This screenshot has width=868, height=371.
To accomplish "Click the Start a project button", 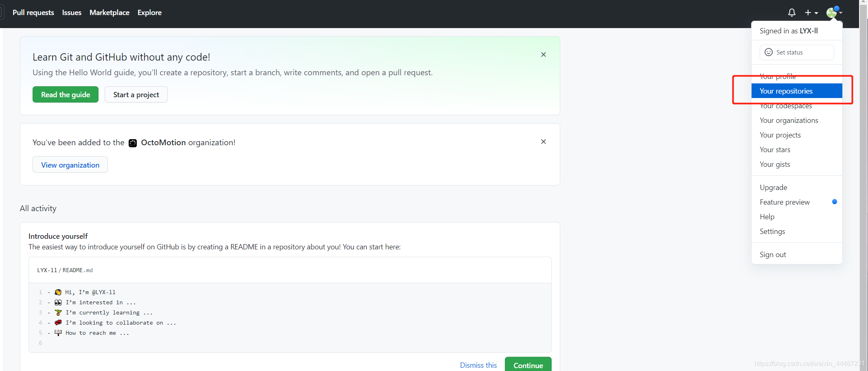I will (x=136, y=94).
